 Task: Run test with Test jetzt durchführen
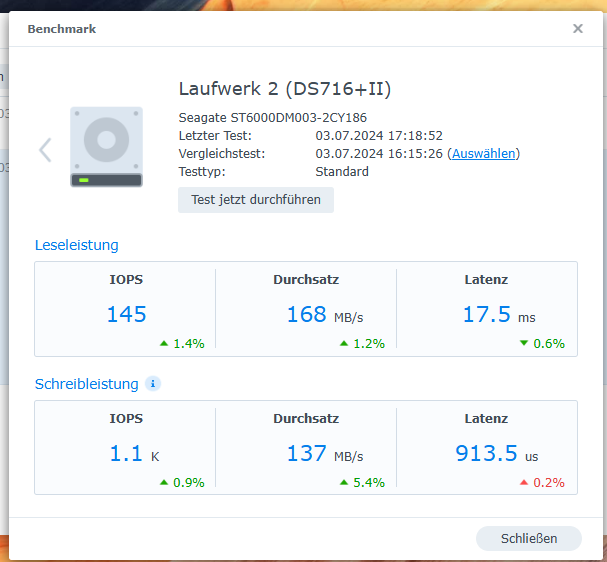(256, 200)
